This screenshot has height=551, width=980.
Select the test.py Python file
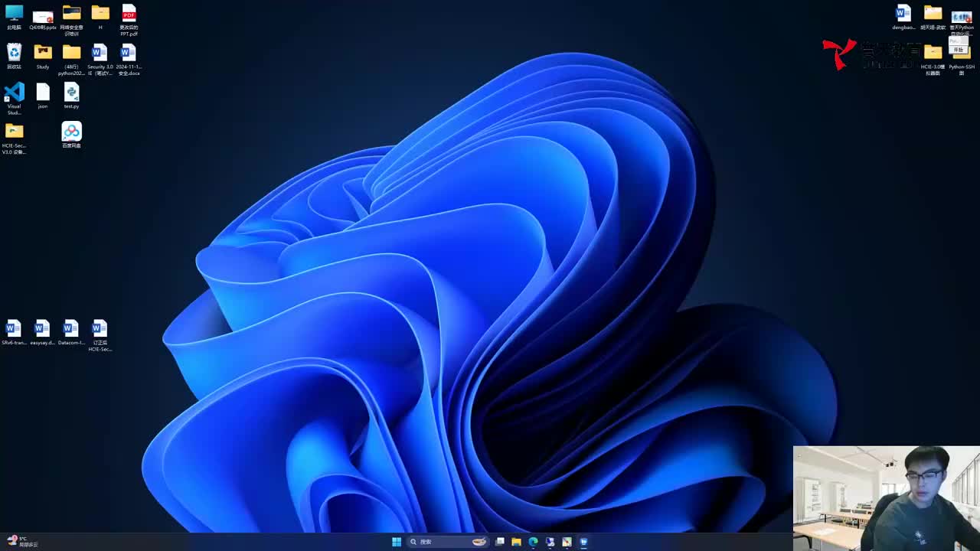pos(71,96)
